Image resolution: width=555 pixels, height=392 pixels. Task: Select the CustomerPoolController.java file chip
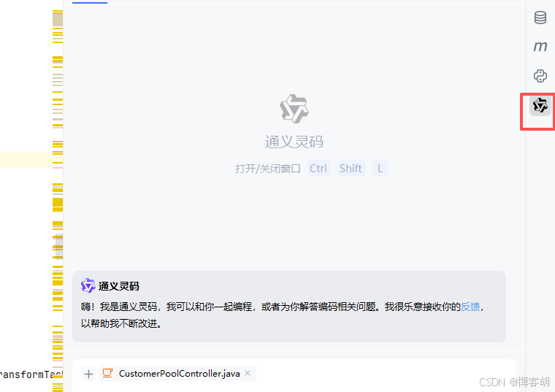tap(177, 374)
